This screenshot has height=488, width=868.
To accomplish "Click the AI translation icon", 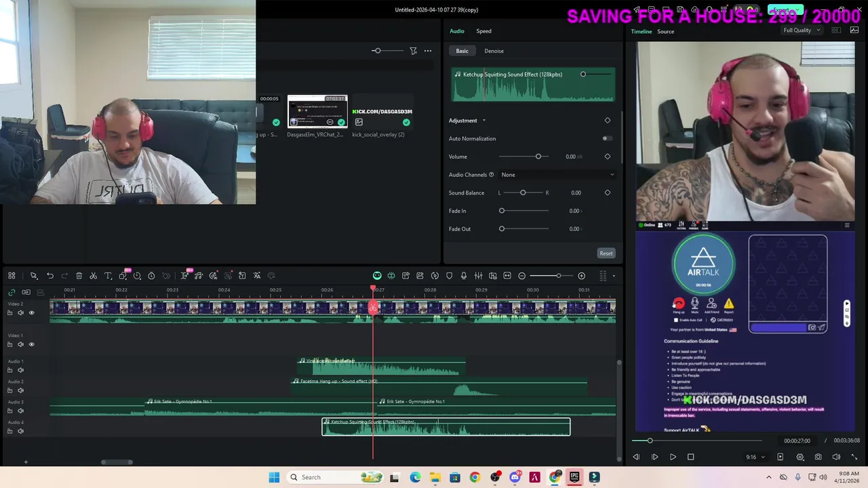I will pyautogui.click(x=257, y=276).
